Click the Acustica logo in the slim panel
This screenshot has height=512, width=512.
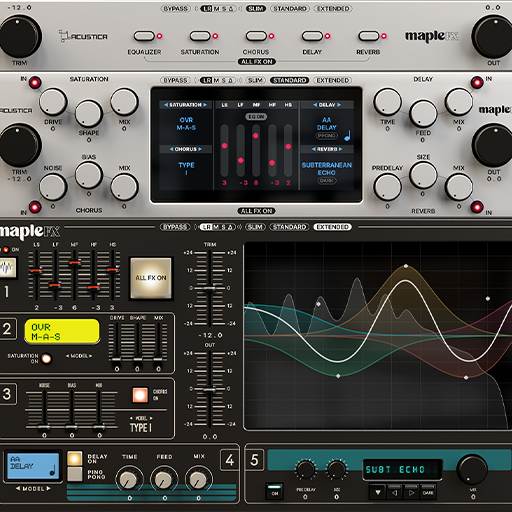(83, 36)
